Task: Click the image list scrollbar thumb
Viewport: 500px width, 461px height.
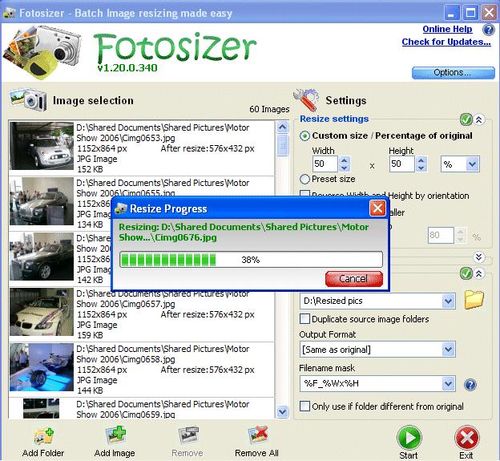Action: point(282,145)
